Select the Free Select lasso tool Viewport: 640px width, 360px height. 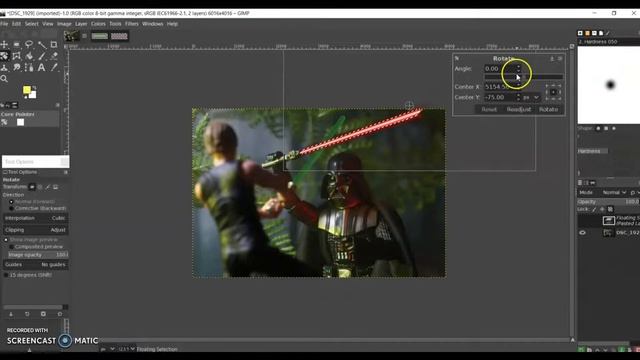point(29,44)
